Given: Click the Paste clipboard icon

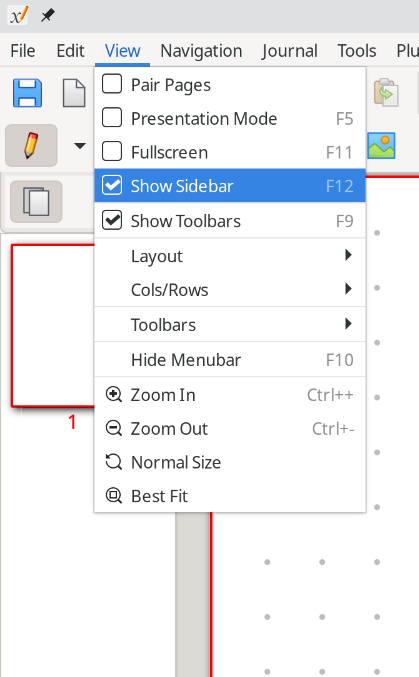Looking at the screenshot, I should coord(386,92).
